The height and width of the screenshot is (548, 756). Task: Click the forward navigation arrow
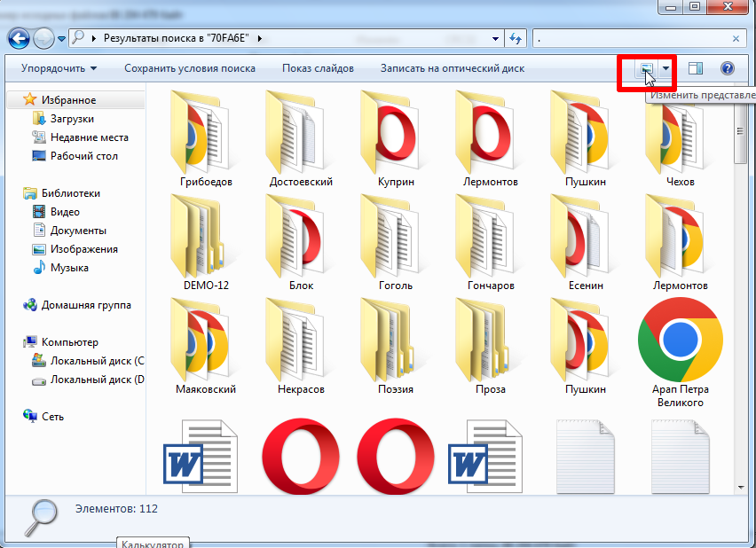[43, 38]
